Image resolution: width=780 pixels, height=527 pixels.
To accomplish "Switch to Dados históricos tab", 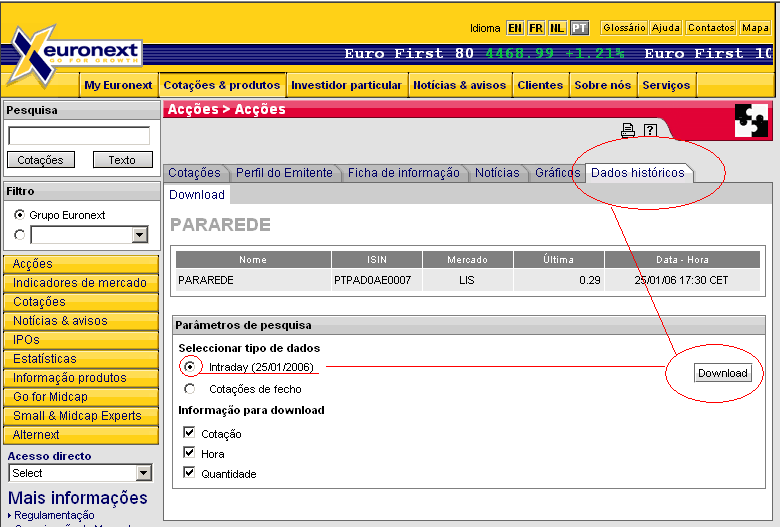I will [x=638, y=173].
